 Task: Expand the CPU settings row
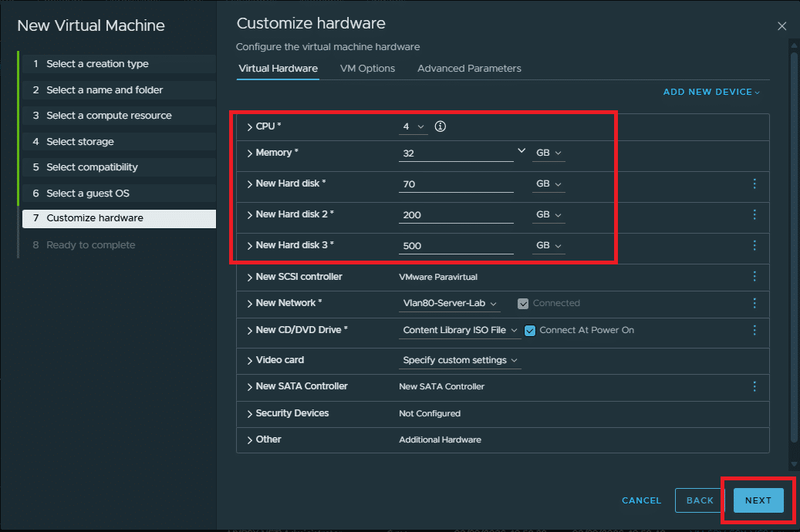click(x=250, y=126)
